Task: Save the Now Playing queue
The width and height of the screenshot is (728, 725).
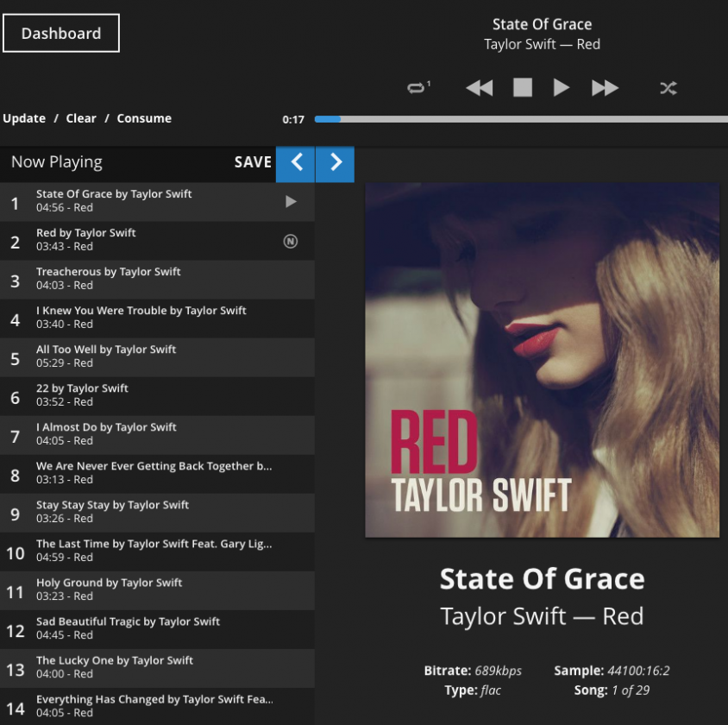Action: click(x=253, y=162)
